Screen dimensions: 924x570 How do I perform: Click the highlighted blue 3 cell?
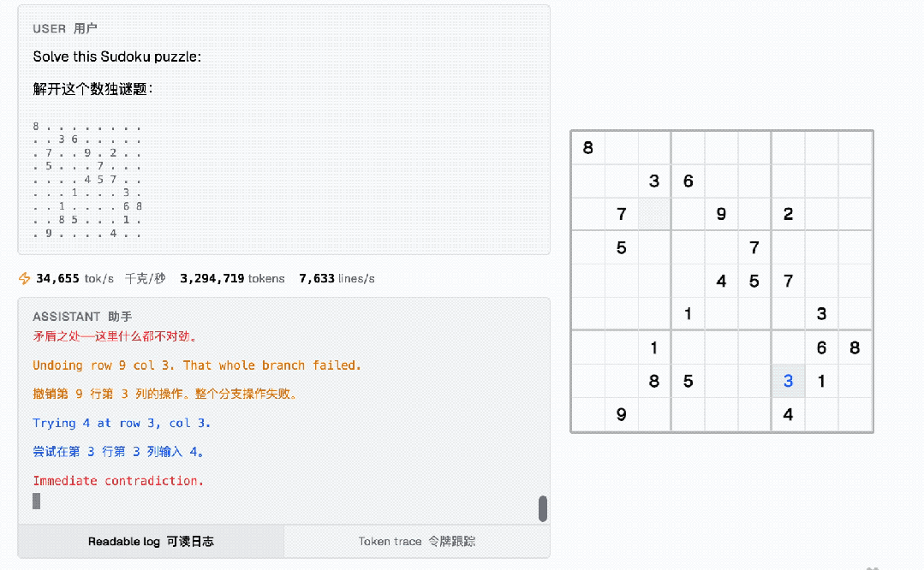click(x=788, y=380)
